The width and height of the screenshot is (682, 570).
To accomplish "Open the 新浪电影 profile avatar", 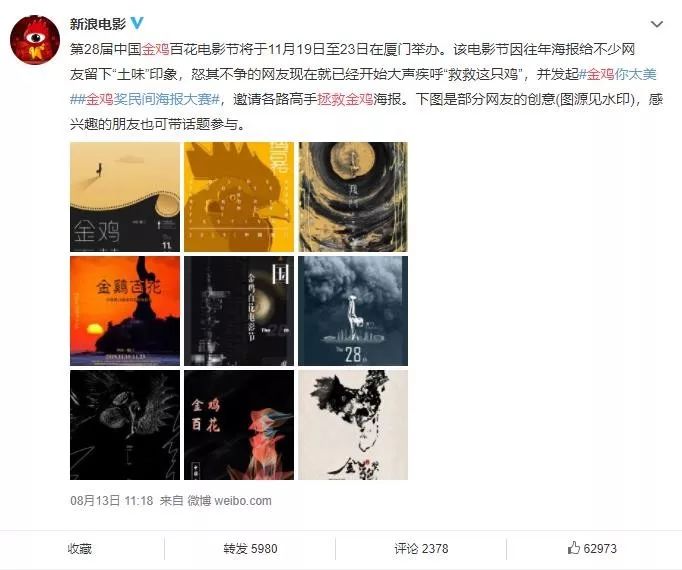I will [x=35, y=40].
